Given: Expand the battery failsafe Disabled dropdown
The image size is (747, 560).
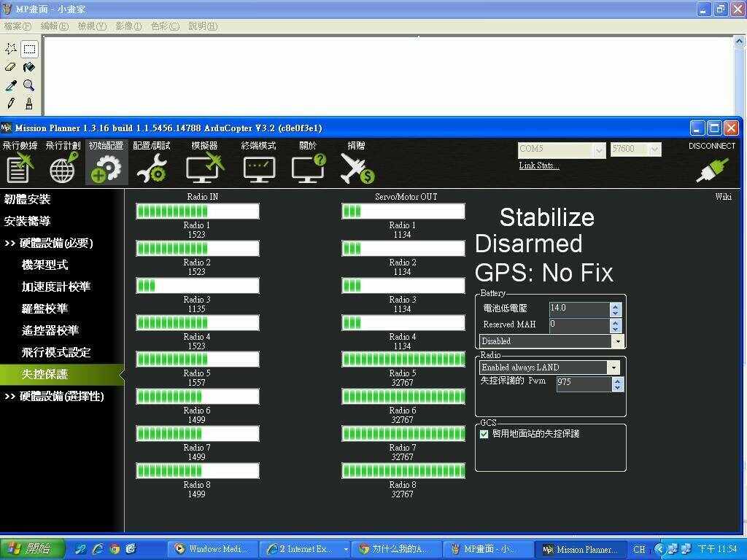Looking at the screenshot, I should point(618,341).
